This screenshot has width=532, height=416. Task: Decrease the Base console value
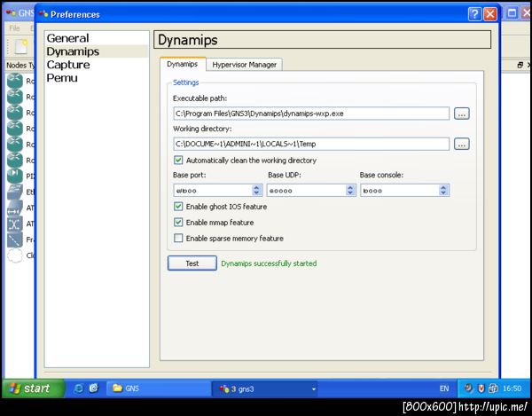click(x=443, y=193)
